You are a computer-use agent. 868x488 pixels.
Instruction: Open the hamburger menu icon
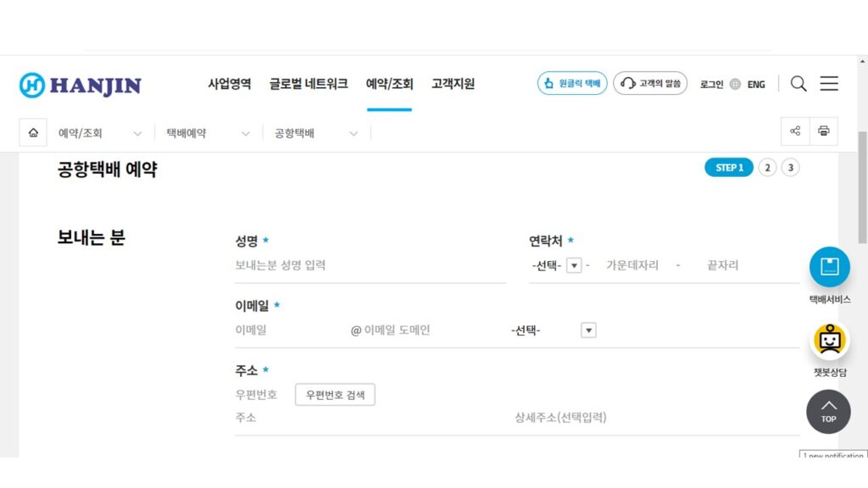(x=829, y=84)
